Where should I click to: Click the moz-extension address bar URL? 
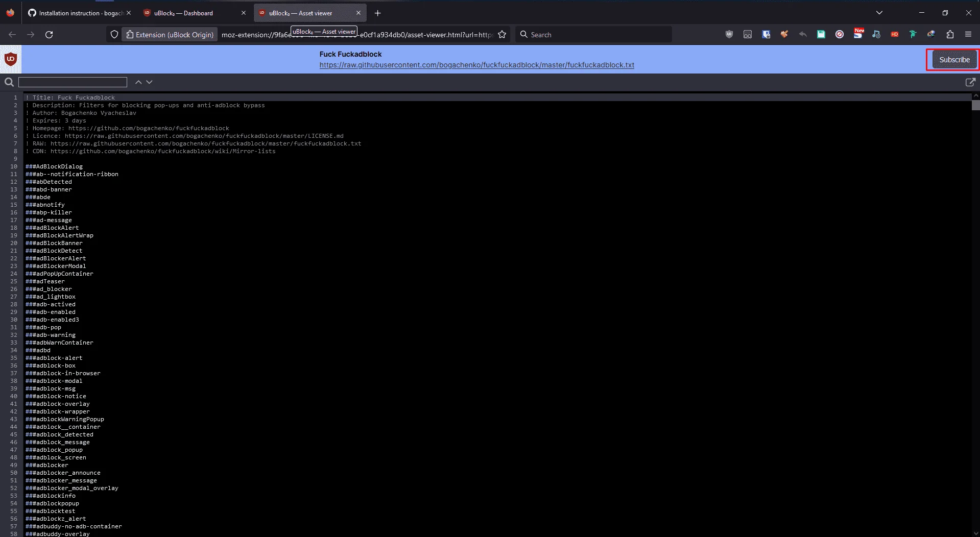pos(356,34)
